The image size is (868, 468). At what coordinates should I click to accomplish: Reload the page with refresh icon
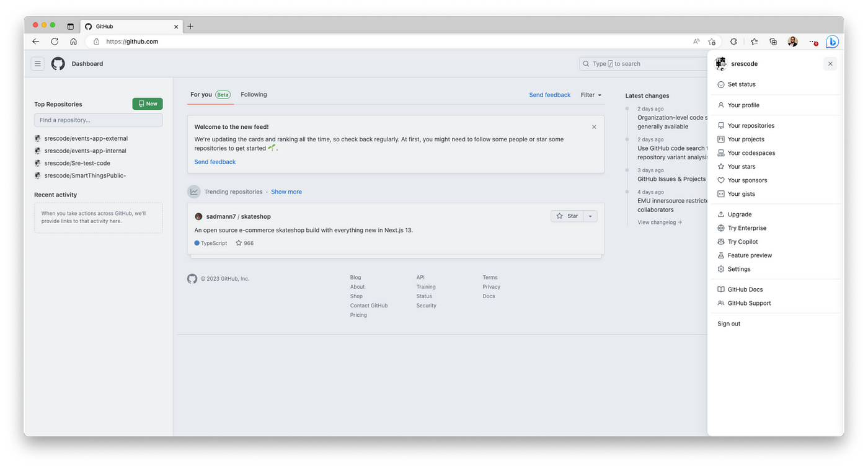click(x=55, y=42)
